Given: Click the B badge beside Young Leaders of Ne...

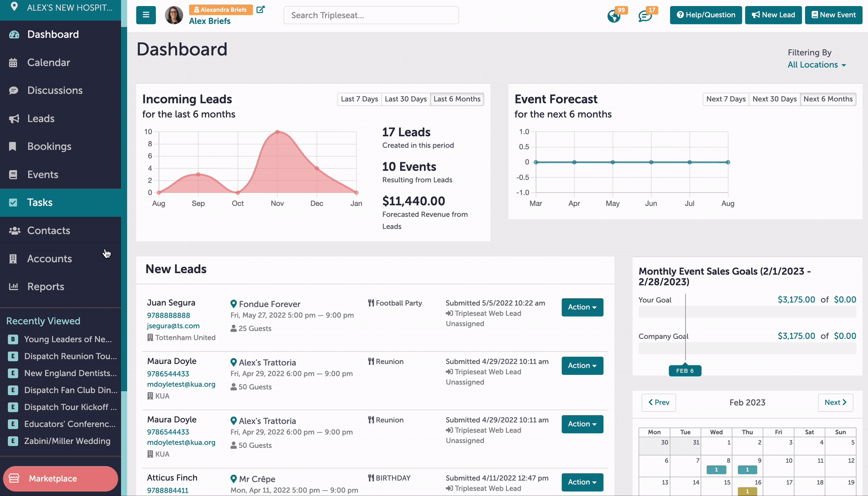Looking at the screenshot, I should [x=13, y=339].
